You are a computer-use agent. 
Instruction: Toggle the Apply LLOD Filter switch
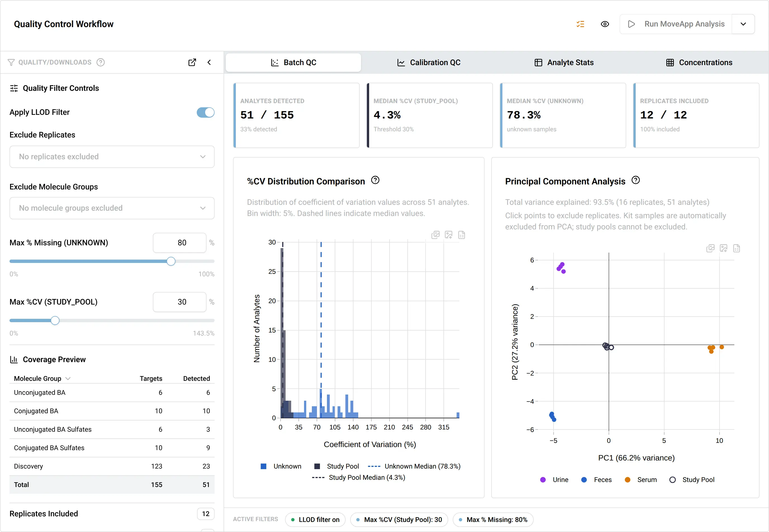205,112
